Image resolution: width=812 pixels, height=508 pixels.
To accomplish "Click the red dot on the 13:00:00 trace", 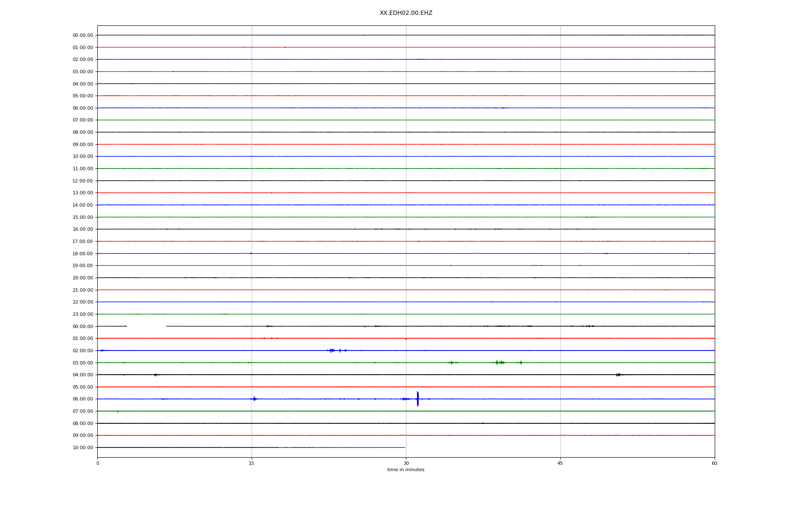I will [272, 193].
